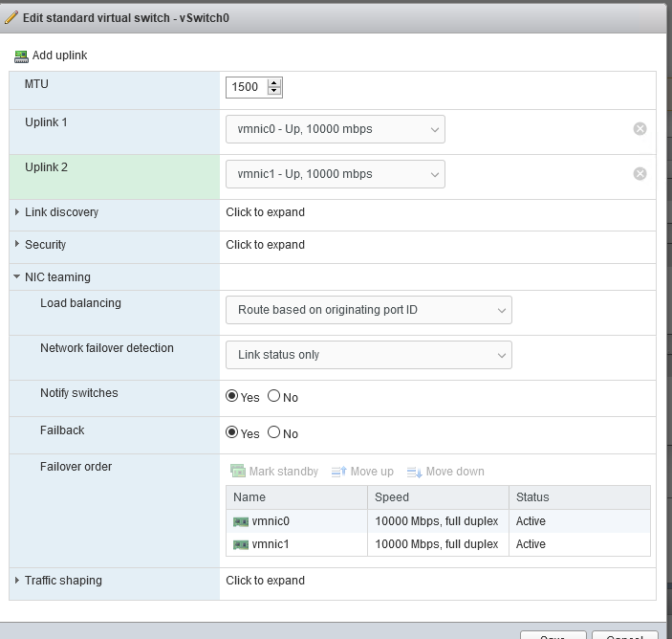Remove Uplink 2 using its X icon
This screenshot has height=639, width=672.
639,174
